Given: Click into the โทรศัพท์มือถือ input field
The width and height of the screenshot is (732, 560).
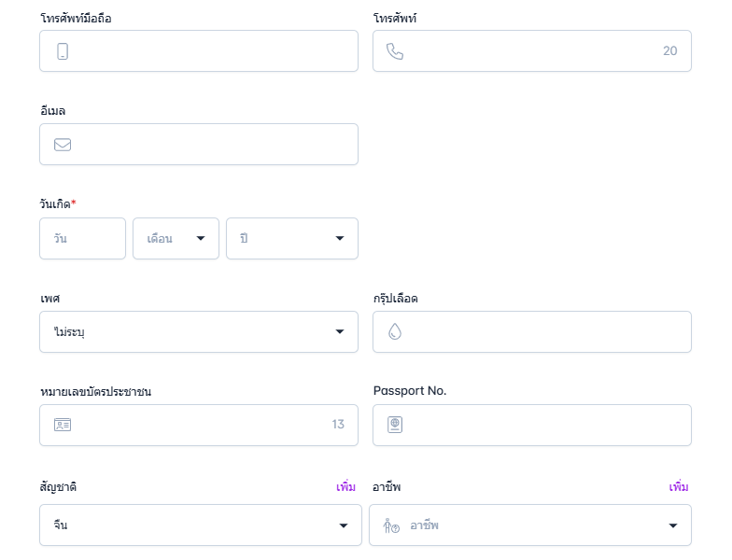Looking at the screenshot, I should (x=210, y=51).
